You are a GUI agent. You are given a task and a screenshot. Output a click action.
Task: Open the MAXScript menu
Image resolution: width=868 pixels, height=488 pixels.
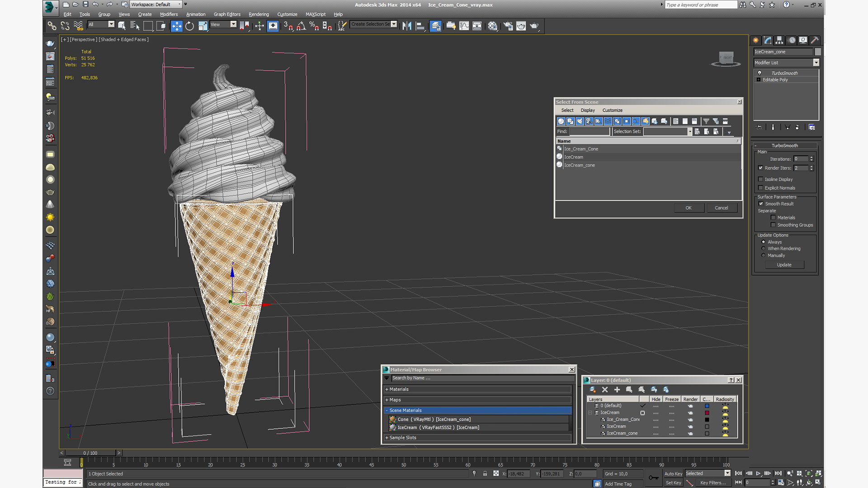click(x=316, y=14)
